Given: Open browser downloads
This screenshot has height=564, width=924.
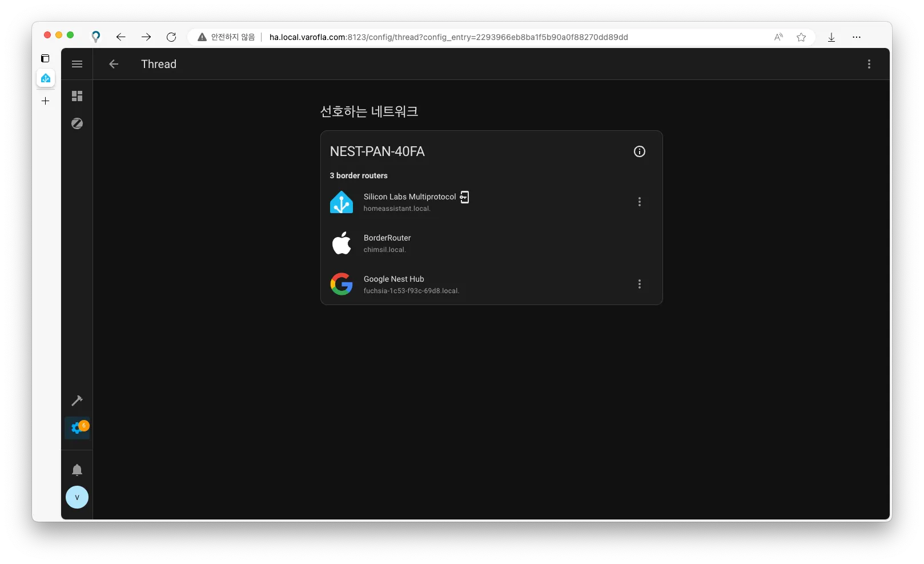Looking at the screenshot, I should [831, 37].
